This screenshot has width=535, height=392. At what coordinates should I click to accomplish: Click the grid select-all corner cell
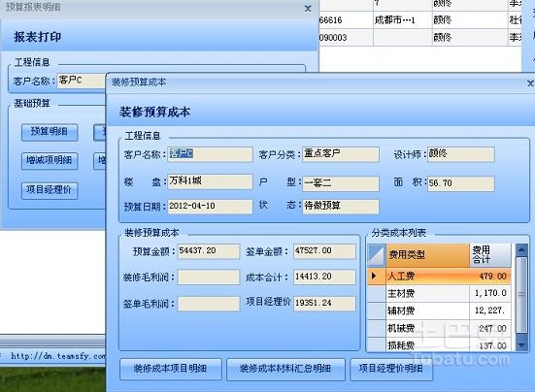point(377,255)
